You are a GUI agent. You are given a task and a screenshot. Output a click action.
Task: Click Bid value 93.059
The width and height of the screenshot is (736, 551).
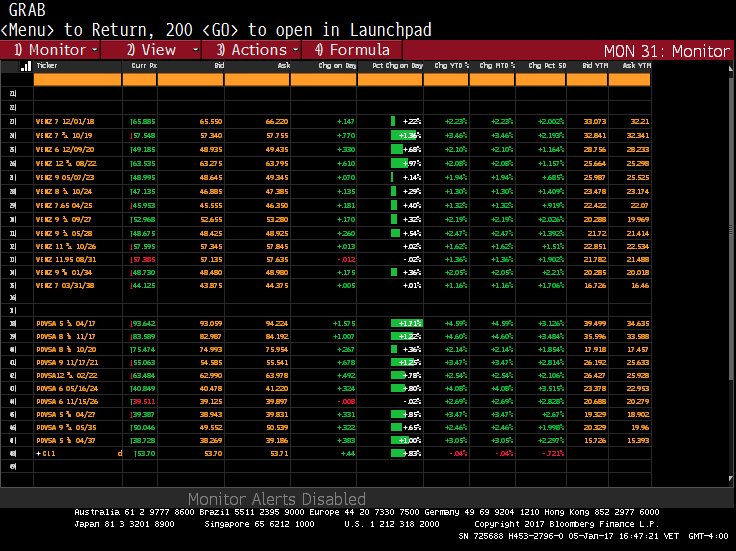211,323
